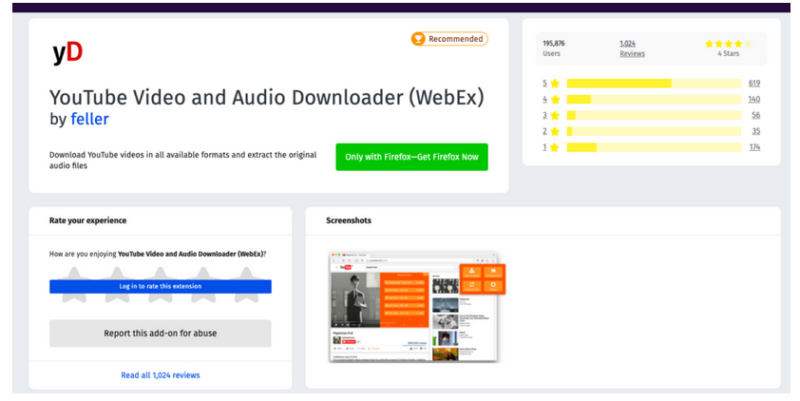
Task: Click the third gray rating star
Action: point(161,285)
